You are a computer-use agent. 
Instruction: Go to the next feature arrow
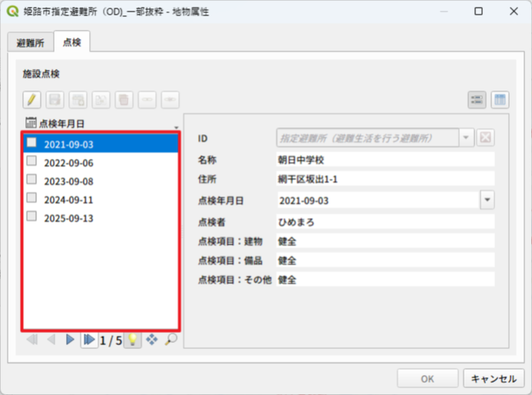[x=70, y=340]
